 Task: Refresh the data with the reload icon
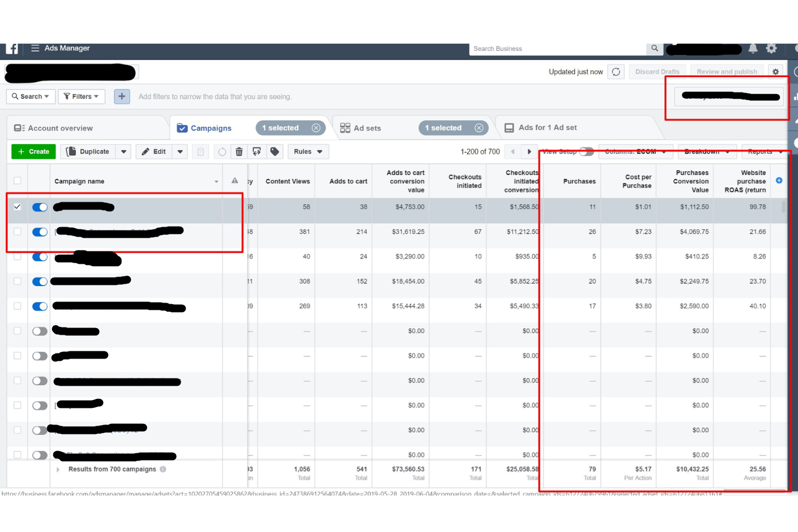(616, 71)
